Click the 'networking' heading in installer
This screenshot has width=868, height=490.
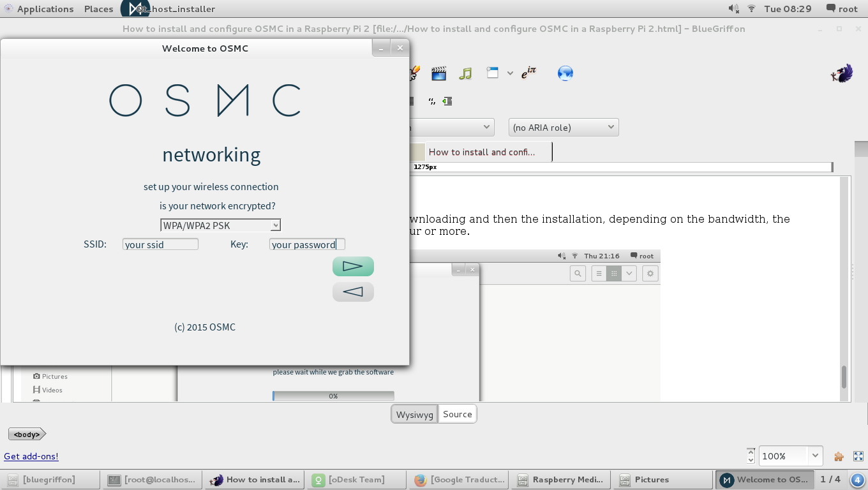(211, 155)
